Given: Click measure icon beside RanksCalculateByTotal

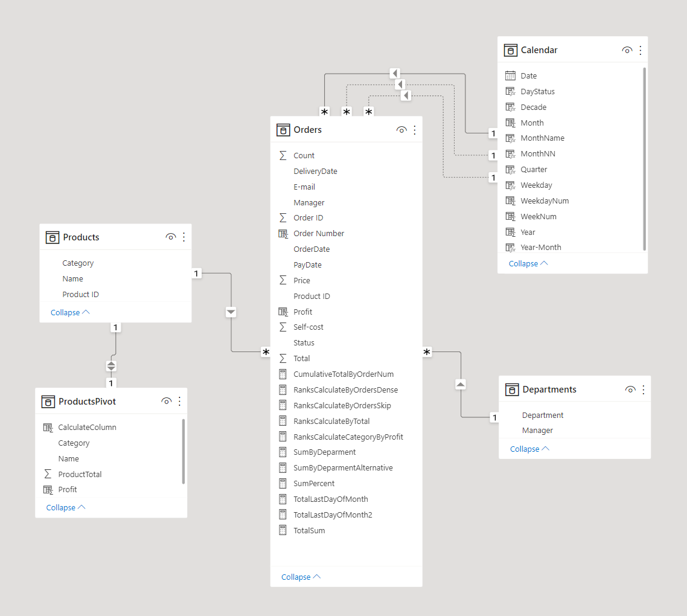Looking at the screenshot, I should [283, 422].
